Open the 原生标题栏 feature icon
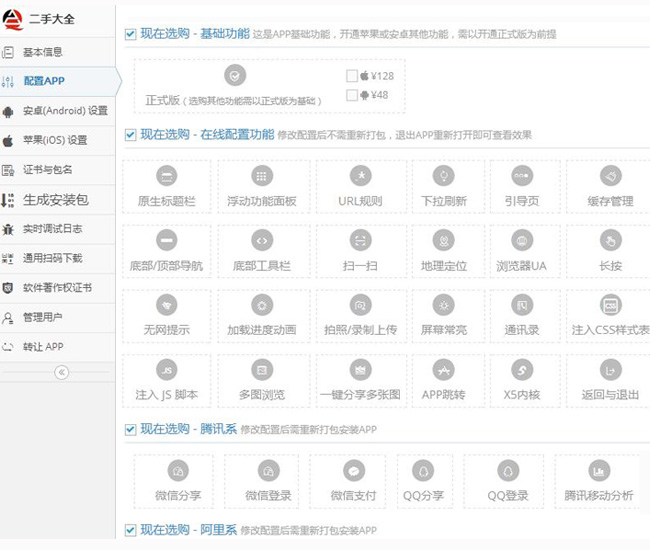This screenshot has width=650, height=550. tap(167, 176)
